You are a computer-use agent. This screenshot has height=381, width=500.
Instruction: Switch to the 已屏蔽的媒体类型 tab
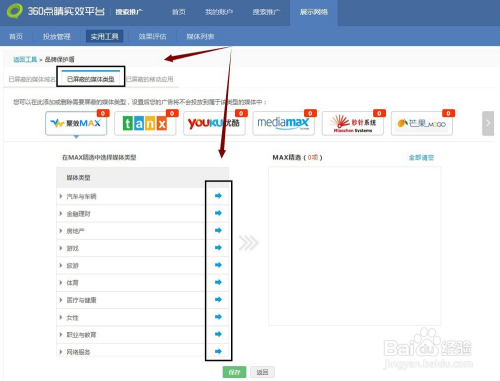coord(91,79)
